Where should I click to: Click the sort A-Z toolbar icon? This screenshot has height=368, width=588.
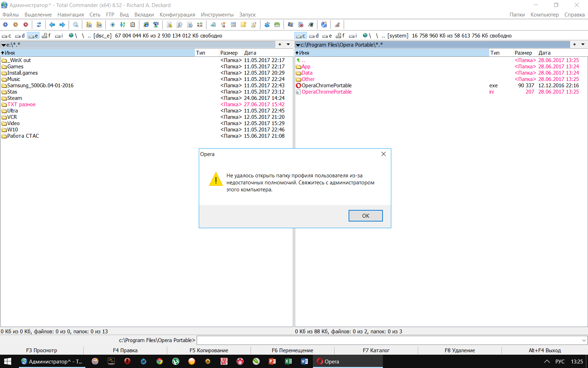point(122,25)
